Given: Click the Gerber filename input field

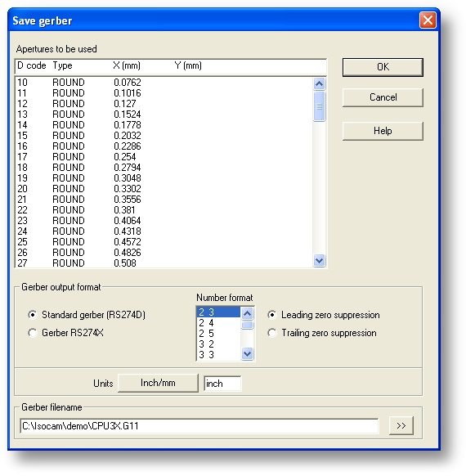Looking at the screenshot, I should coord(199,426).
